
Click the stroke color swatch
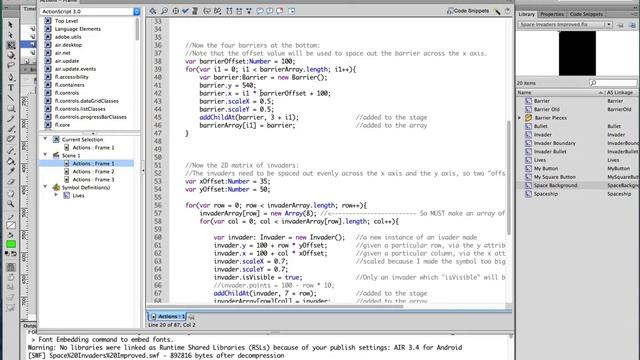(11, 225)
